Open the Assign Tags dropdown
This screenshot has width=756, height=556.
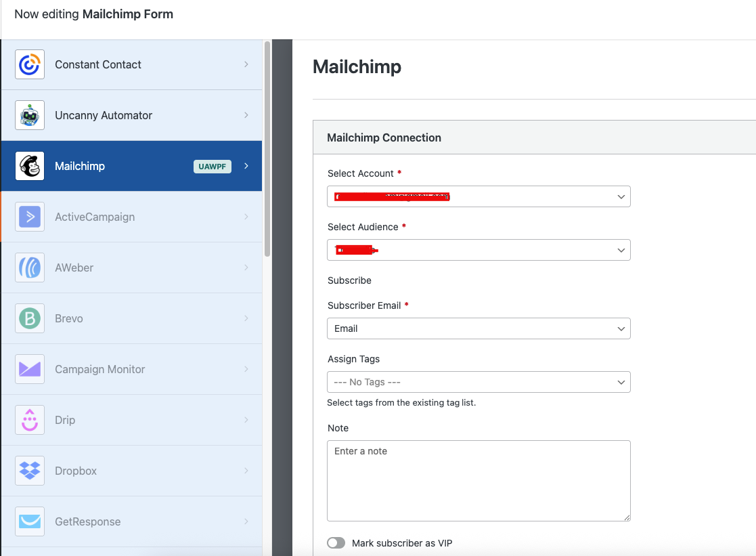479,382
